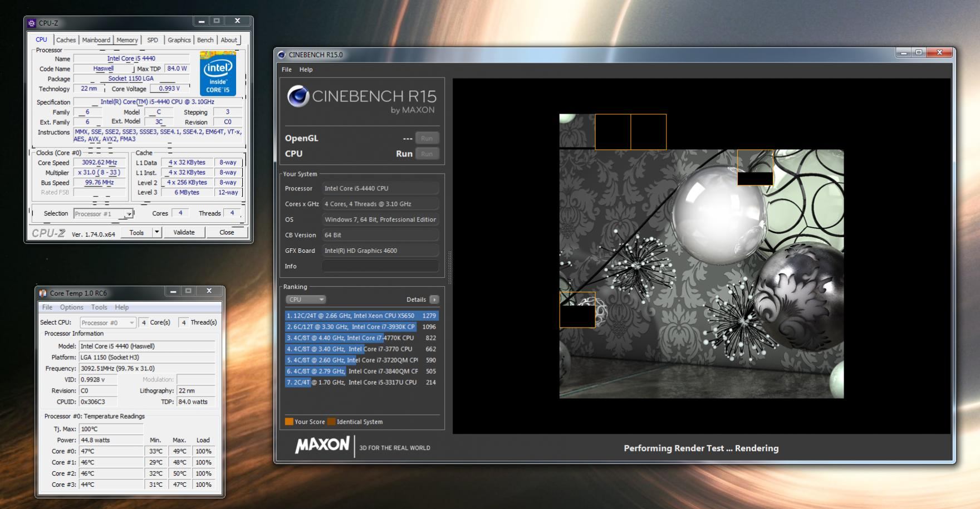Switch to the Mainboard tab

pos(96,40)
